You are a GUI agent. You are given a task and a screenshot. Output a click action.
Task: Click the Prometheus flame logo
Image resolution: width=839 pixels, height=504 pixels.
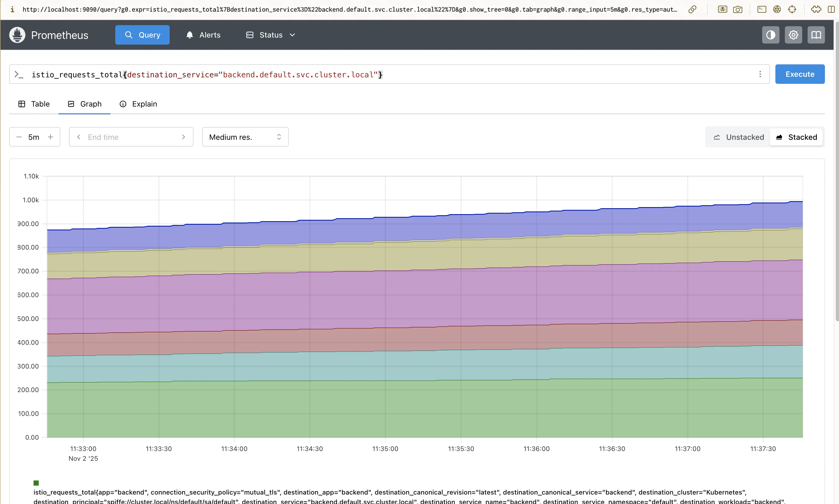click(17, 35)
